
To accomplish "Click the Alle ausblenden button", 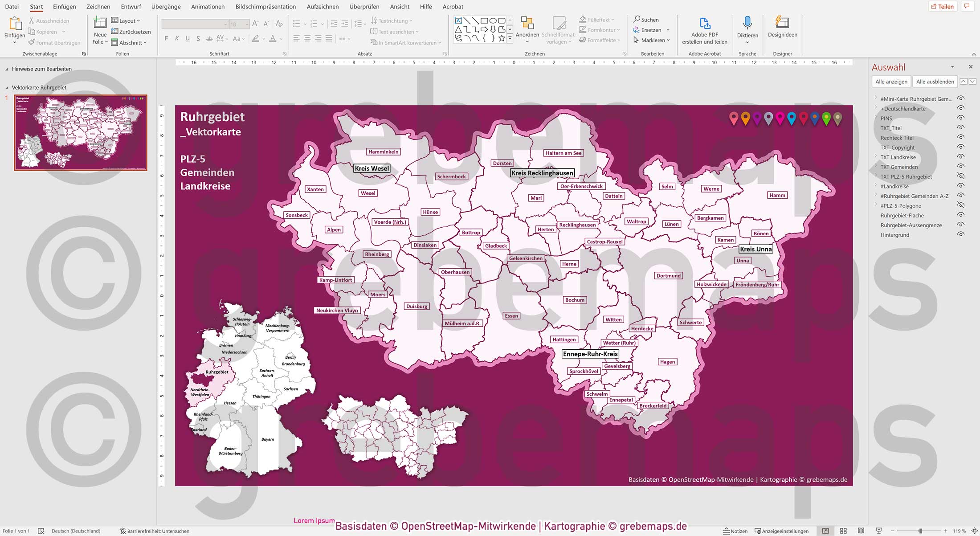I will tap(935, 82).
